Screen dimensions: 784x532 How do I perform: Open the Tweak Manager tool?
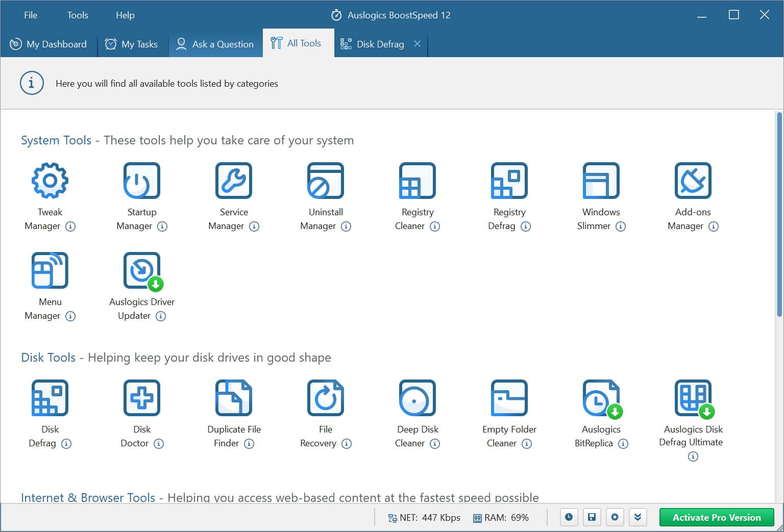coord(50,181)
